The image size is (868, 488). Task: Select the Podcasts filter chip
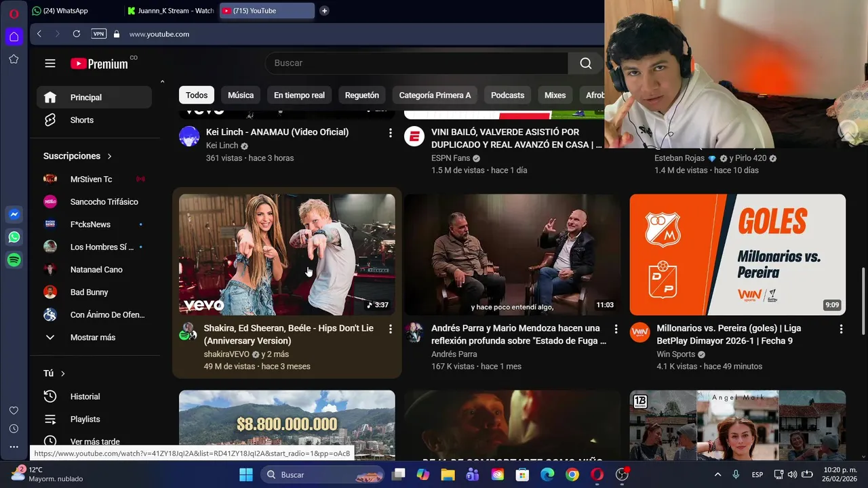[508, 96]
